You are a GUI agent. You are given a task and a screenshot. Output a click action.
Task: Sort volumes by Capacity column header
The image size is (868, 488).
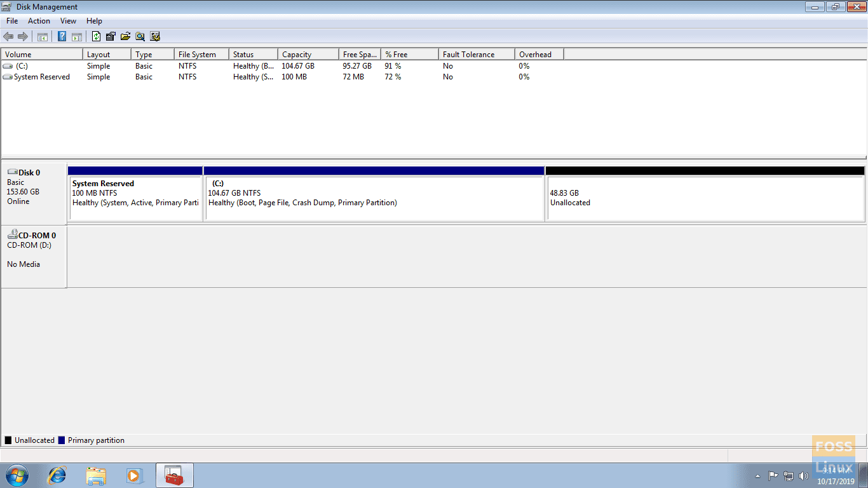297,55
